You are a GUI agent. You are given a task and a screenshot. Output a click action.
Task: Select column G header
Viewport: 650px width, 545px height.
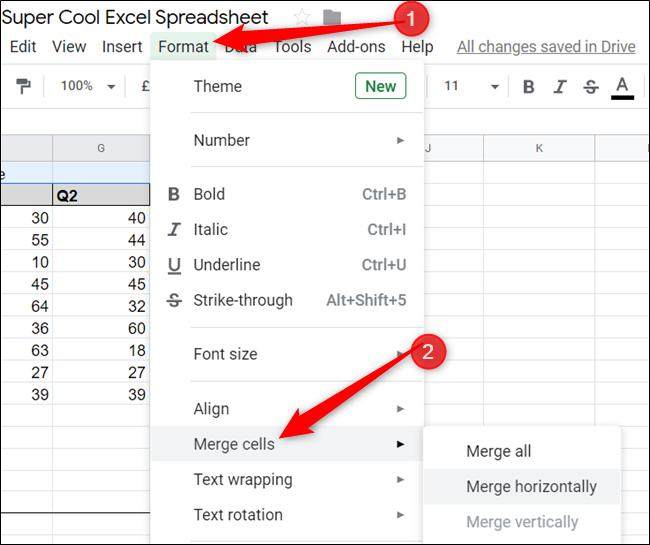pos(101,148)
